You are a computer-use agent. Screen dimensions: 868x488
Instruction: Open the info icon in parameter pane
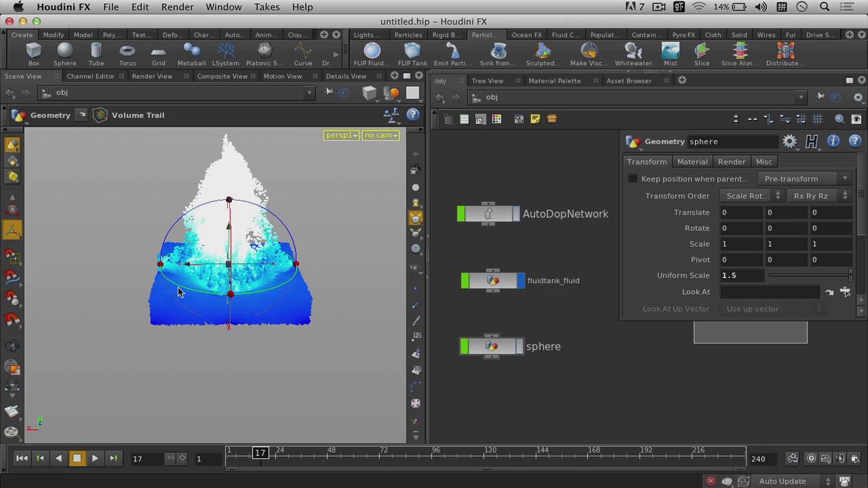coord(833,141)
